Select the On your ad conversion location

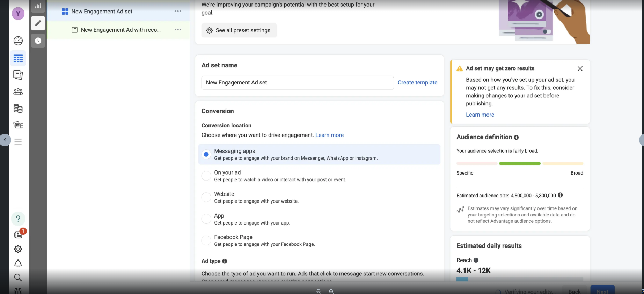(x=206, y=176)
